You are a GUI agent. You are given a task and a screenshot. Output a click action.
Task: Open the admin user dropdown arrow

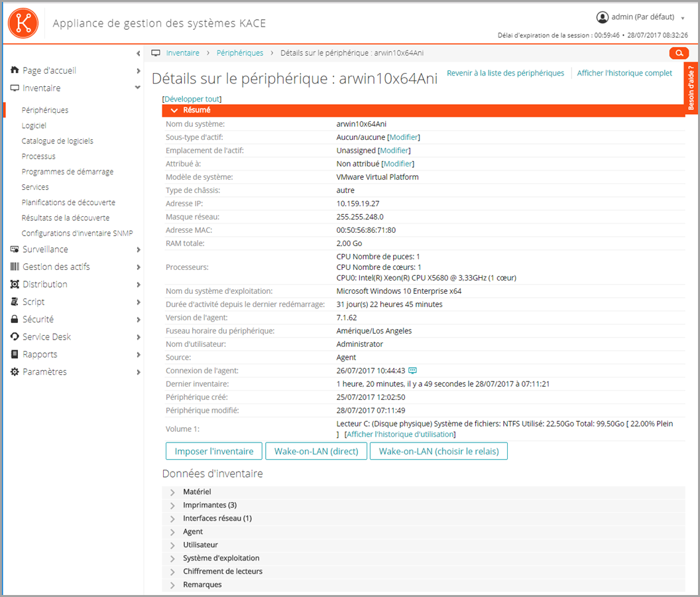pos(683,19)
